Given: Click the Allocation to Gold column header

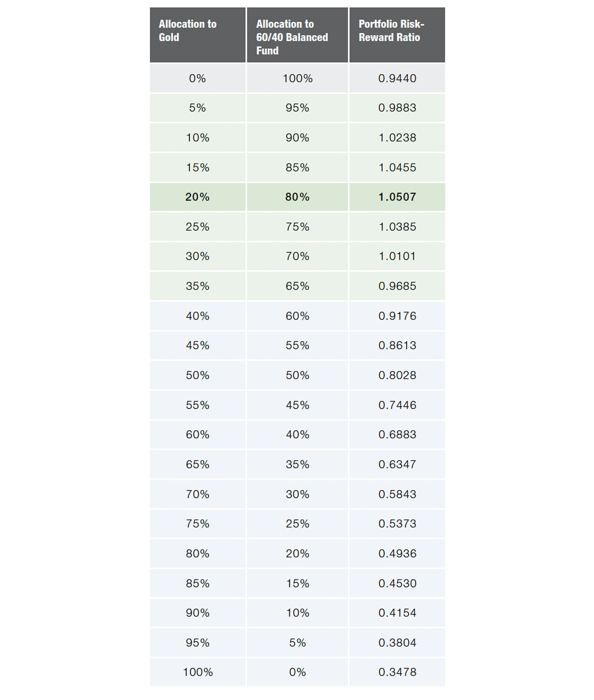Looking at the screenshot, I should coord(197,35).
